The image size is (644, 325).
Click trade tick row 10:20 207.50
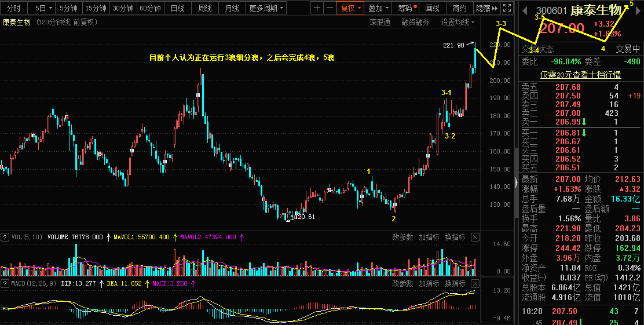pos(581,312)
